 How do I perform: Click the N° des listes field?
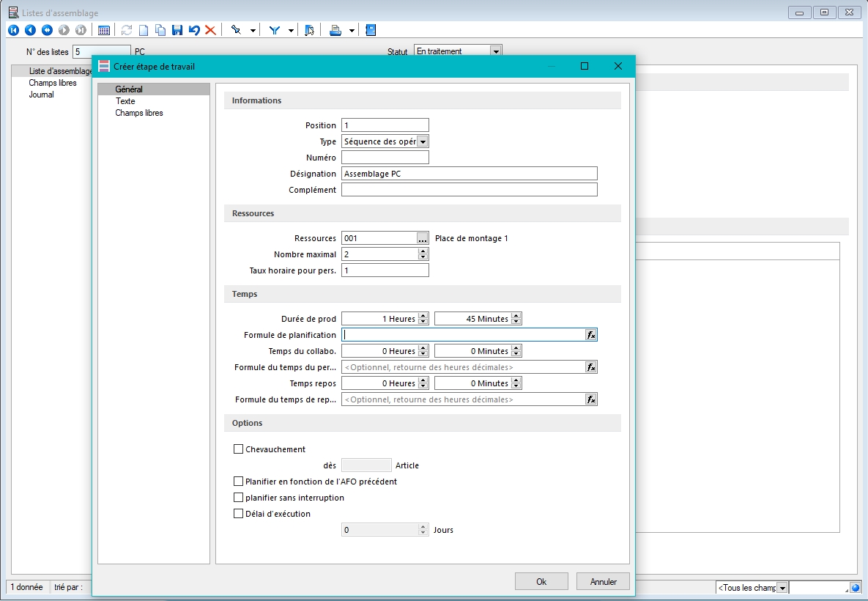pos(102,51)
